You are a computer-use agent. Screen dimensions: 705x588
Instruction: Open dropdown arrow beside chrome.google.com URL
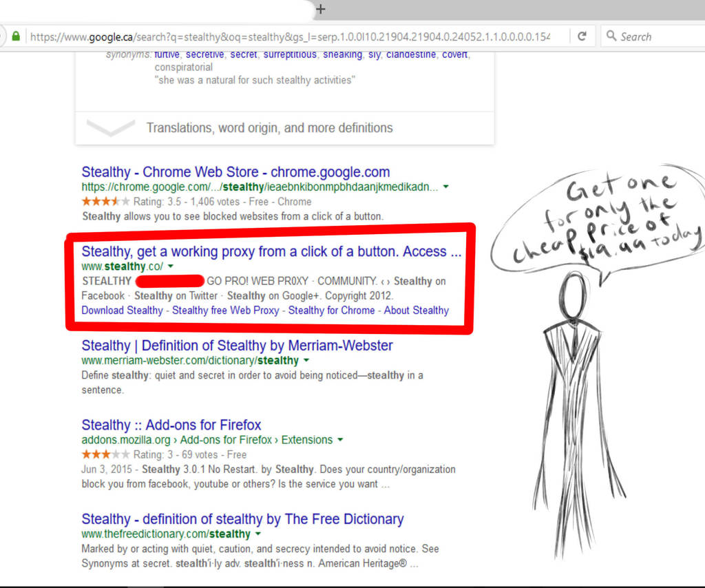coord(445,187)
